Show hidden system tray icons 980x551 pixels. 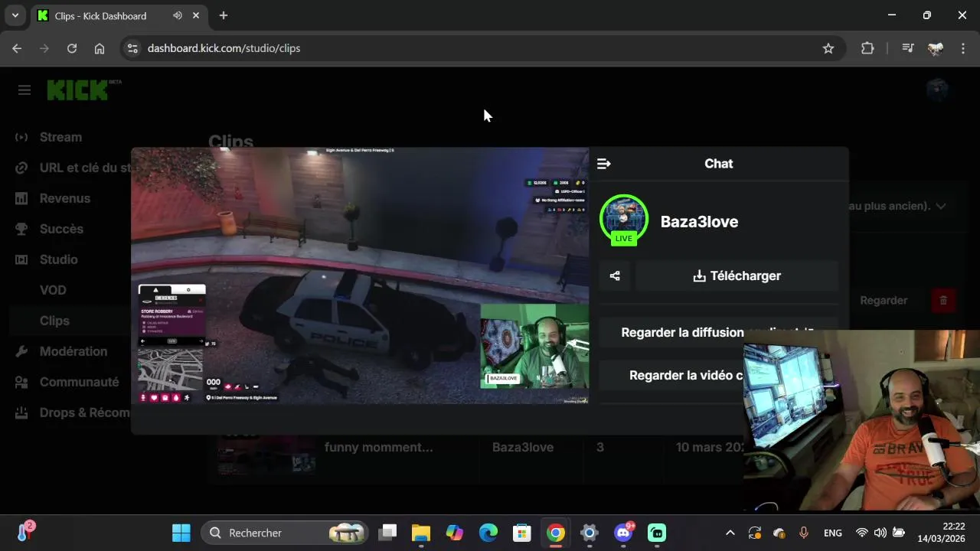coord(730,533)
